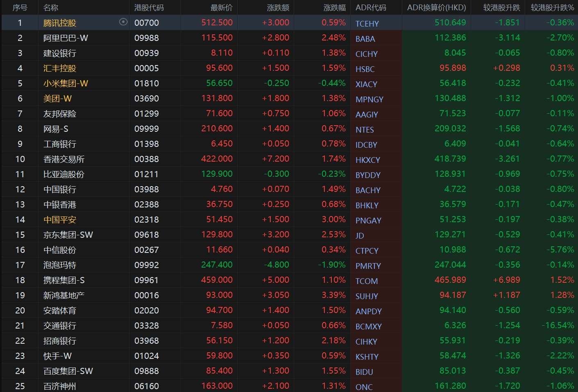This screenshot has height=392, width=578.
Task: Click the +7.200 change for 香港交易所
Action: tap(276, 159)
